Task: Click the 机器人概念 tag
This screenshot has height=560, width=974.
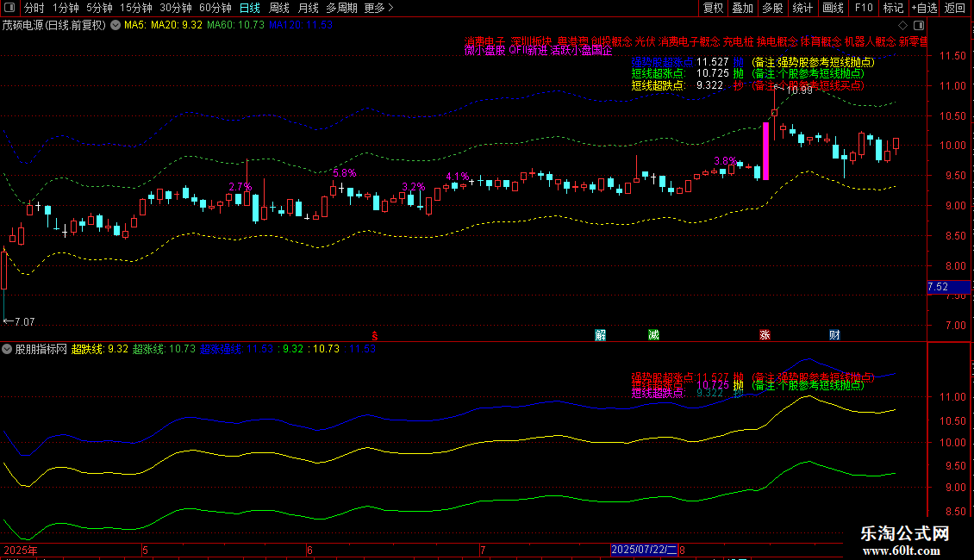Action: (870, 41)
